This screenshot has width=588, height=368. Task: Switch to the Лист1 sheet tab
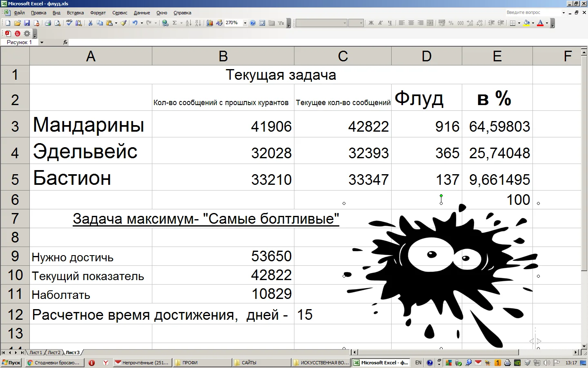(x=36, y=352)
